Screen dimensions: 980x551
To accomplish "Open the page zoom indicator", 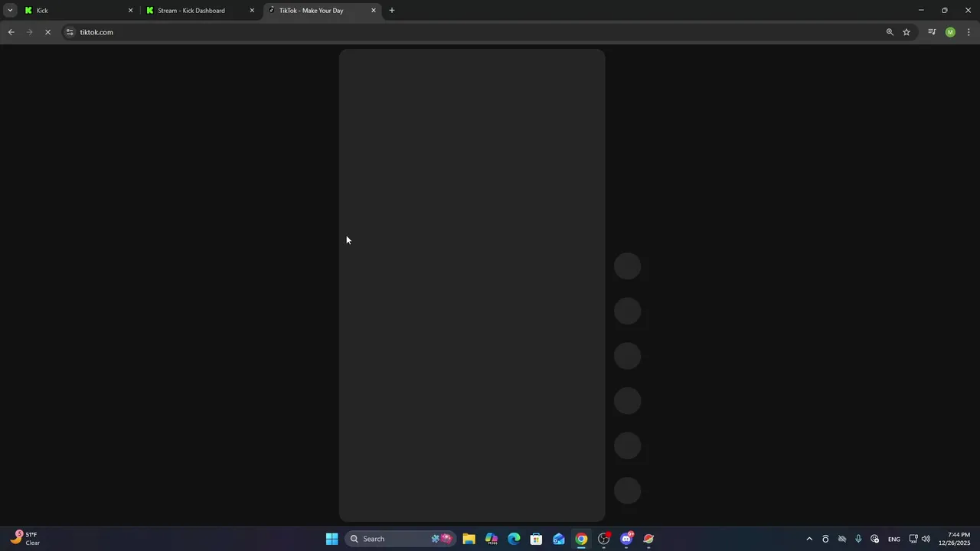I will tap(890, 32).
